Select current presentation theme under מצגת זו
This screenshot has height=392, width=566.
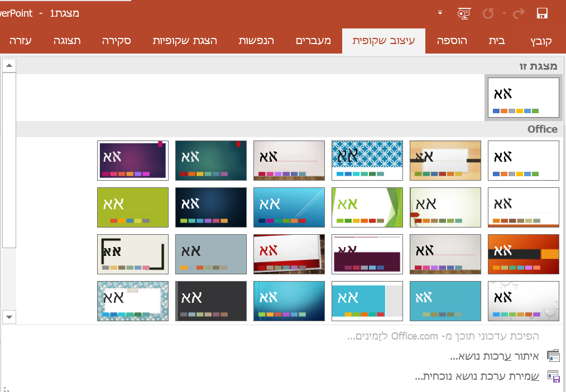(x=524, y=98)
